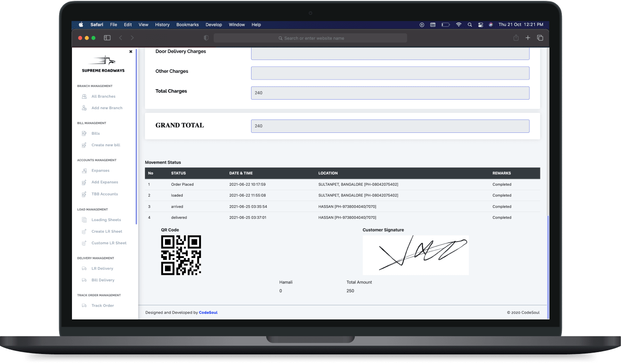This screenshot has height=364, width=621.
Task: Click the page's vertical scrollbar
Action: pos(548,267)
